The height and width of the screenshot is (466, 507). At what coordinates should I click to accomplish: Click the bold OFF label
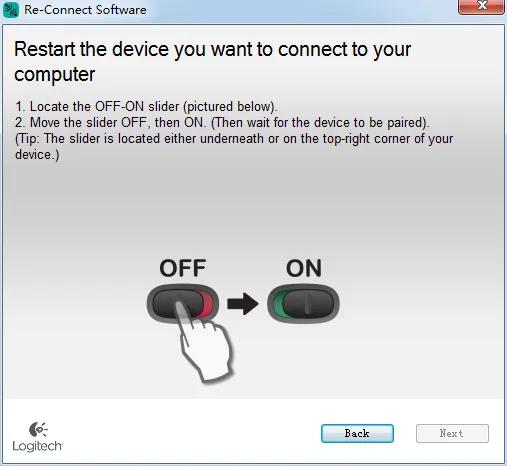(183, 268)
